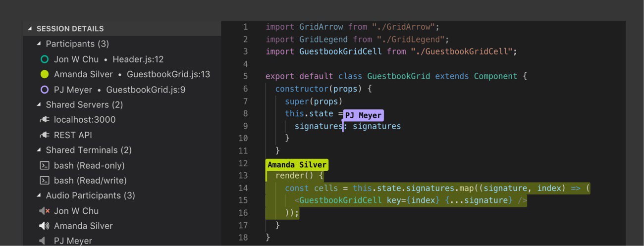Select Amanda Silver in Audio Participants
644x246 pixels.
tap(83, 226)
